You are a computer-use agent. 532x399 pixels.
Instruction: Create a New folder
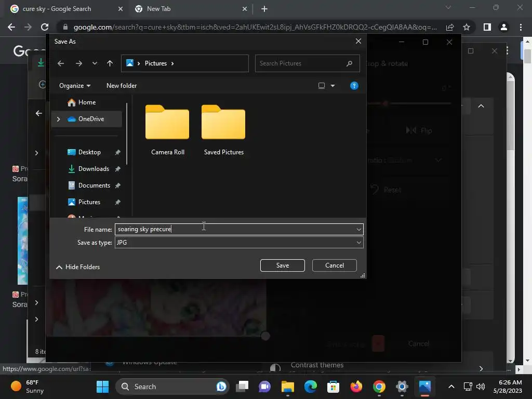pos(122,86)
